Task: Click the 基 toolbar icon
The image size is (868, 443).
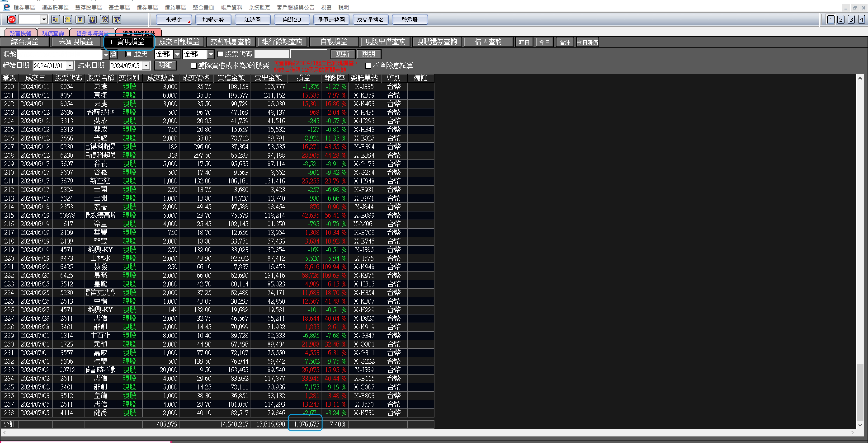Action: click(92, 19)
